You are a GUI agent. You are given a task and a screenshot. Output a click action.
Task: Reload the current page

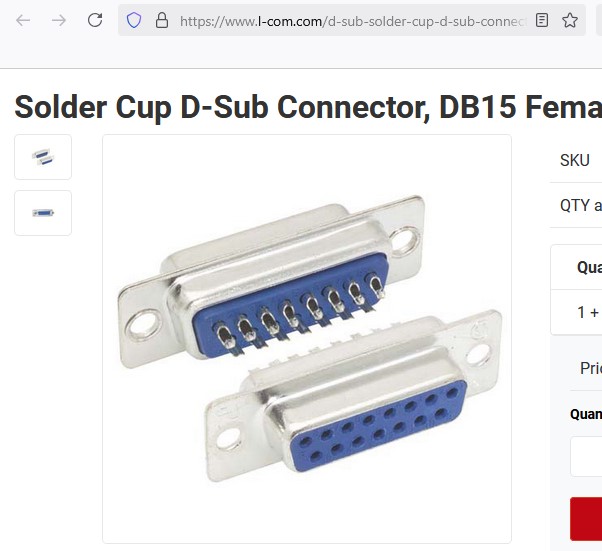[x=95, y=20]
